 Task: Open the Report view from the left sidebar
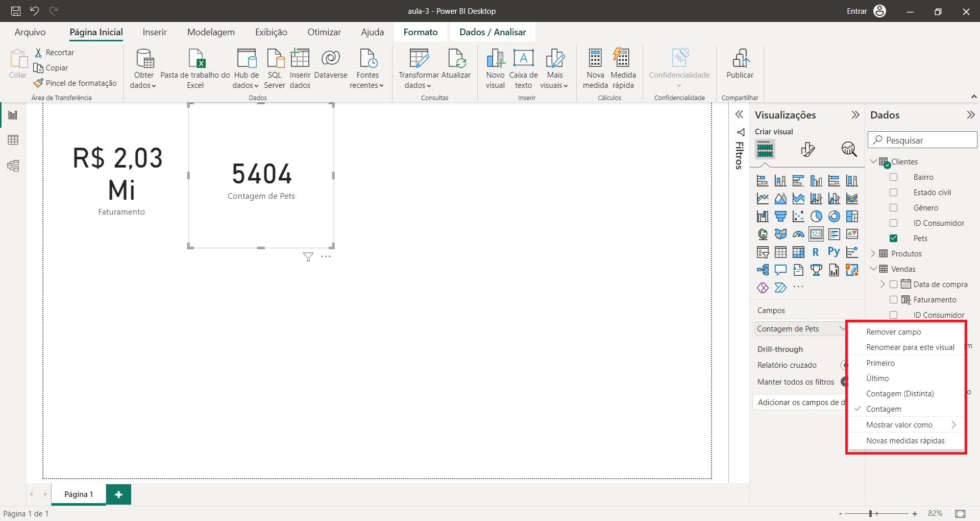click(x=13, y=115)
